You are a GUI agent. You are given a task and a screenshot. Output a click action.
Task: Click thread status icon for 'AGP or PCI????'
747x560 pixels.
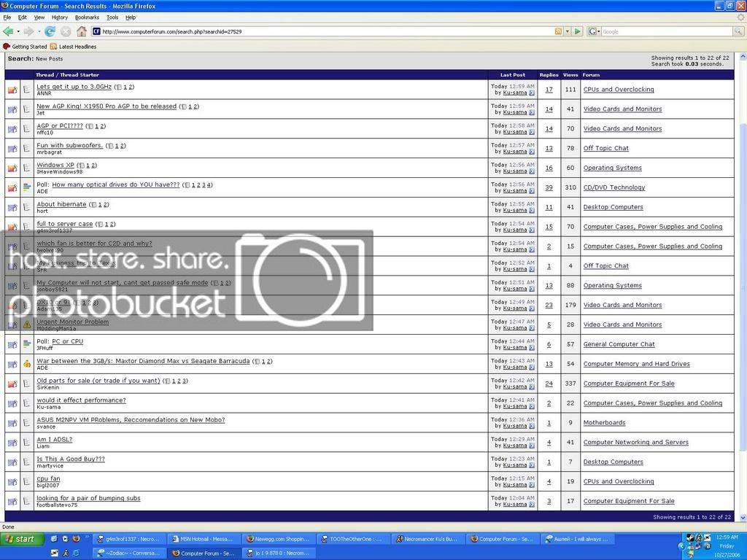click(x=12, y=129)
